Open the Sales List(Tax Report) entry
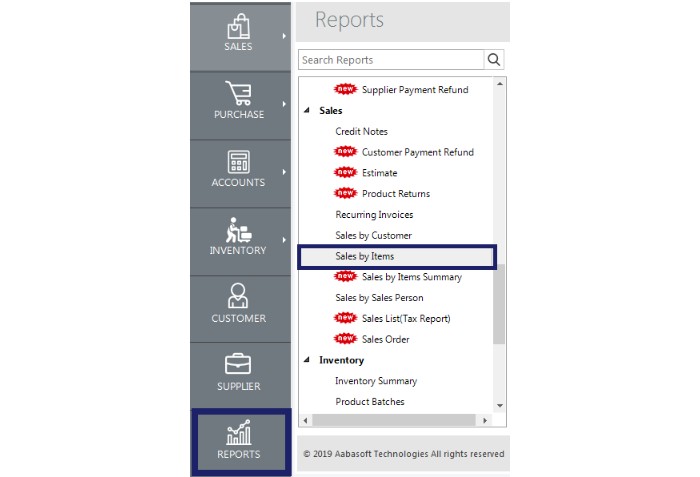700x477 pixels. click(x=406, y=318)
